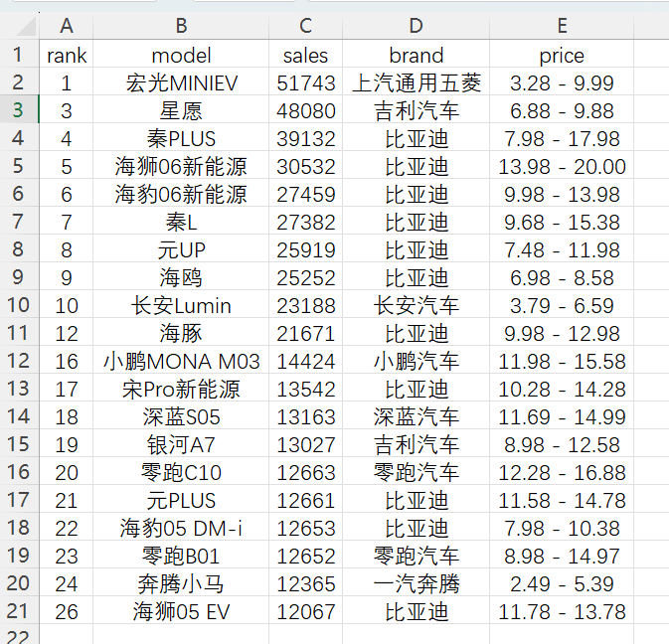This screenshot has width=669, height=644.
Task: Select price cell 11.78 - 13.78
Action: click(x=562, y=610)
